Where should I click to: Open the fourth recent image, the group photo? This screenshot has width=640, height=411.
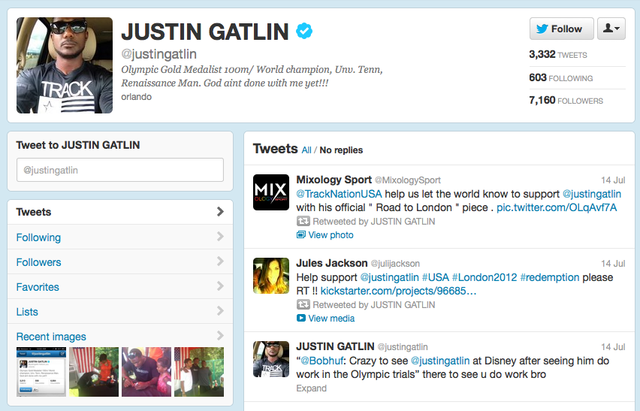click(199, 372)
